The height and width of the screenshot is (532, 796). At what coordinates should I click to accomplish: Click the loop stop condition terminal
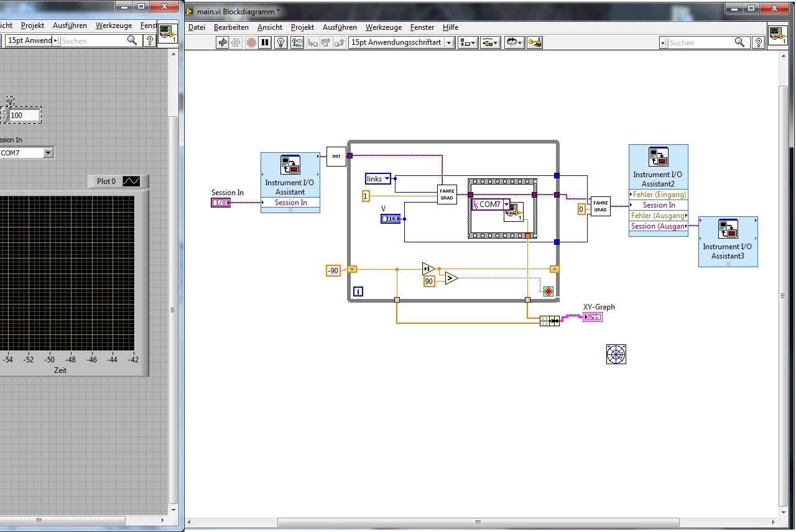pos(548,291)
